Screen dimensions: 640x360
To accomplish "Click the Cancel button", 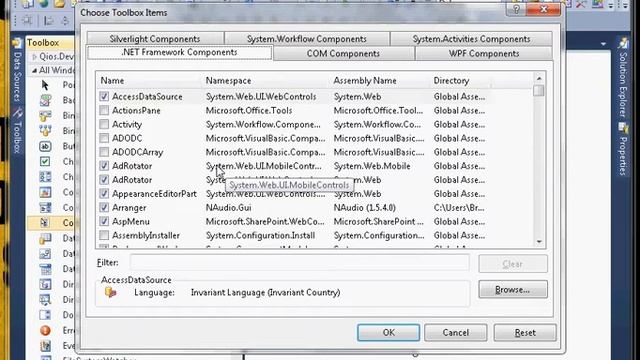I will click(x=456, y=333).
